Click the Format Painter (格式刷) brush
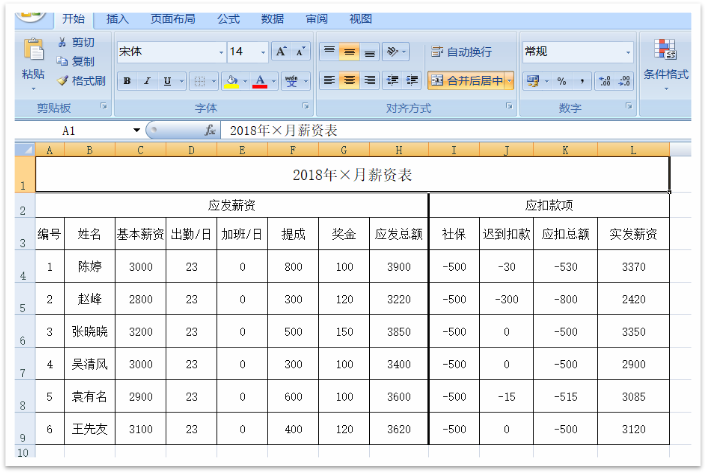Screen dimensions: 706x473 pyautogui.click(x=62, y=81)
